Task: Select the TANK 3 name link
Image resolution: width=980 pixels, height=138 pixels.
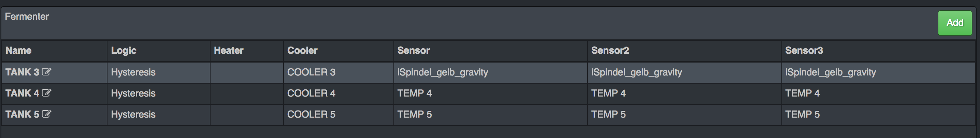Action: [x=22, y=72]
